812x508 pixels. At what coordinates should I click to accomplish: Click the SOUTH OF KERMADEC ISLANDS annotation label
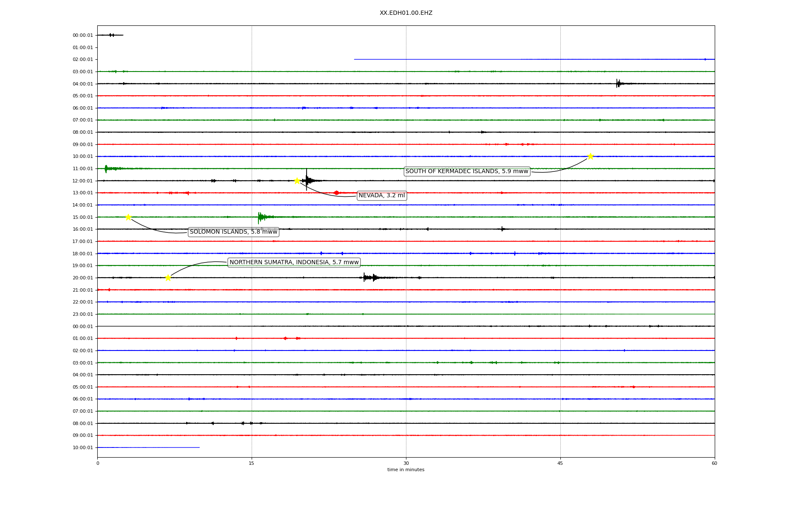click(466, 171)
